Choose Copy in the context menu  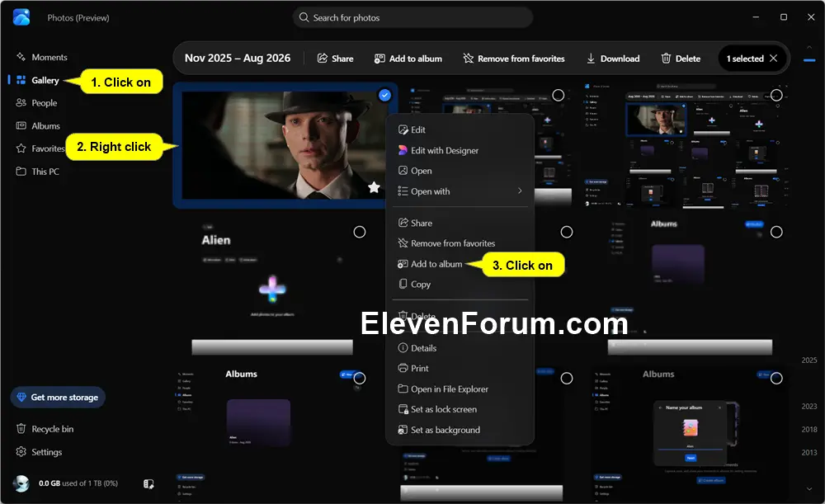pos(460,284)
